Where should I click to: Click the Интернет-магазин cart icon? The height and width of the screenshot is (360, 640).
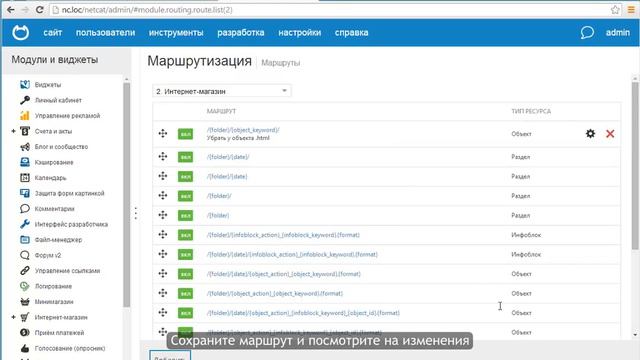click(24, 317)
